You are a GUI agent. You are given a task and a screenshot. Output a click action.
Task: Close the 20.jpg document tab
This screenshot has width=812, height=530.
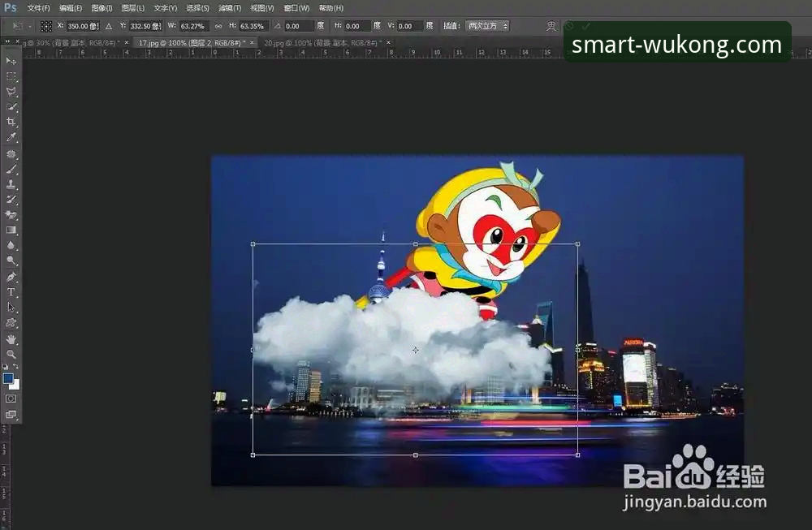click(x=388, y=42)
